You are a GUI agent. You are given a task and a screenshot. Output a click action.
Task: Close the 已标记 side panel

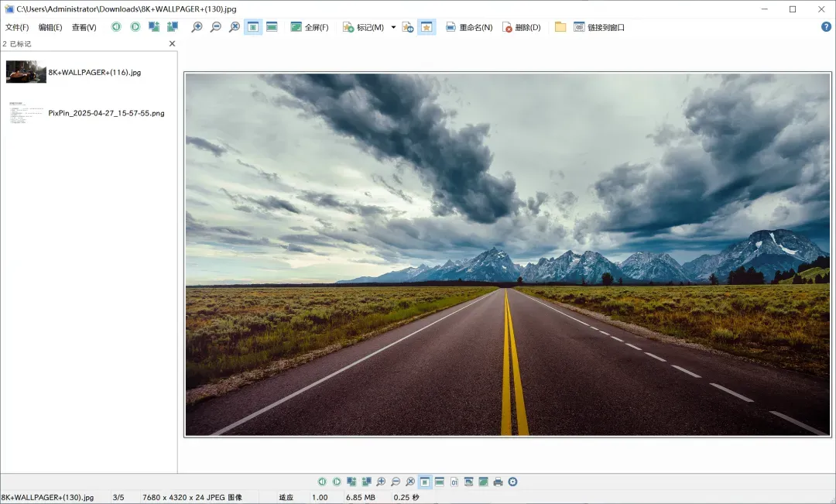[172, 43]
